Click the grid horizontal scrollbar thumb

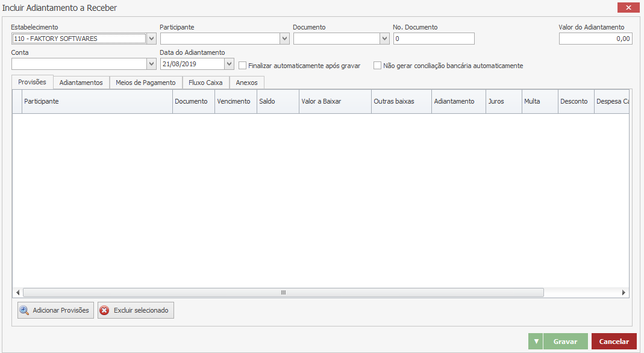point(283,293)
